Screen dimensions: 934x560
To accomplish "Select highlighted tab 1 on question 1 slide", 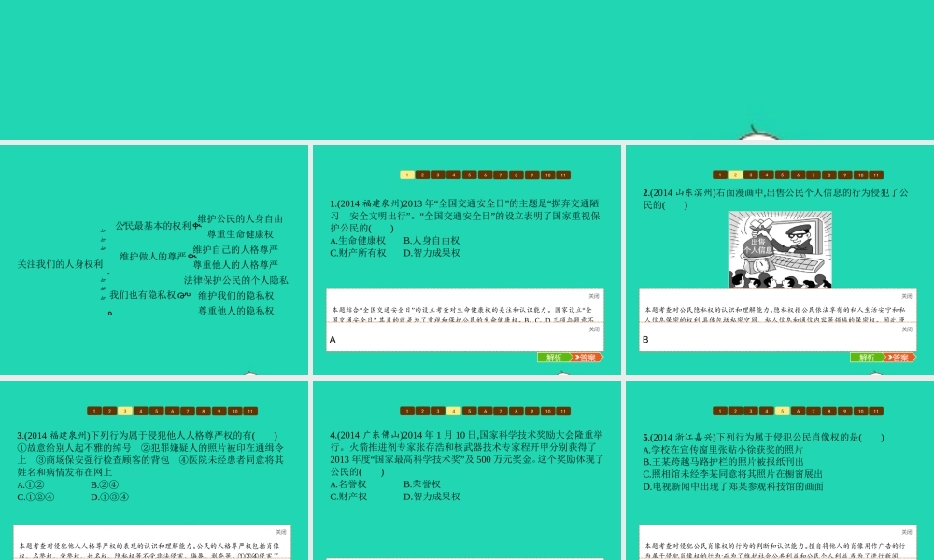I will [x=407, y=175].
